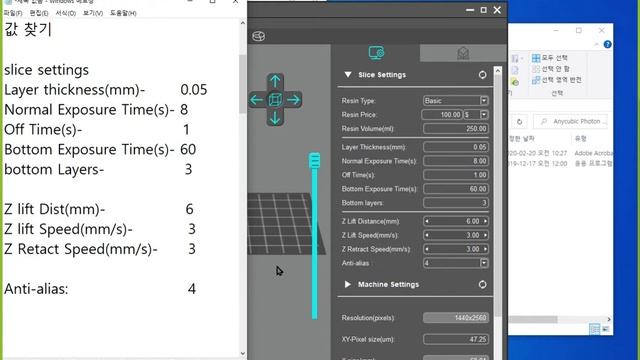Screen dimensions: 640x360
Task: Open Explorer help with question mark icon
Action: point(607,44)
